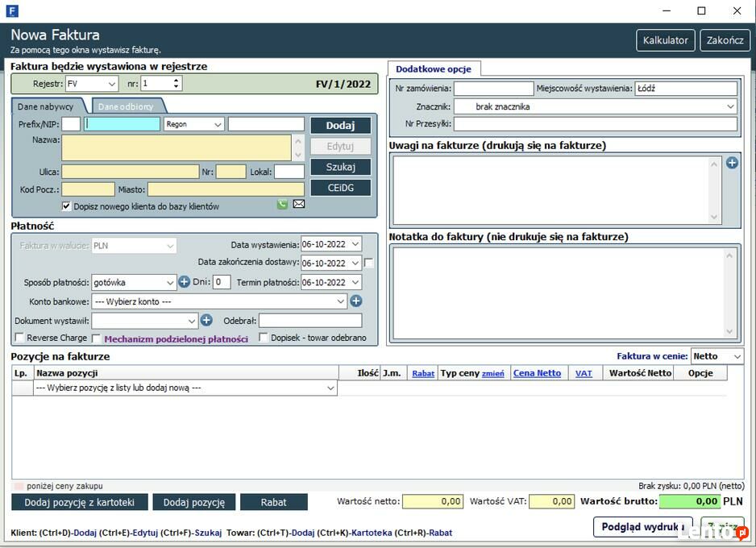Toggle 'Dopisz nowego klienta do bazy klientów' checkbox
The height and width of the screenshot is (548, 756).
pos(67,206)
